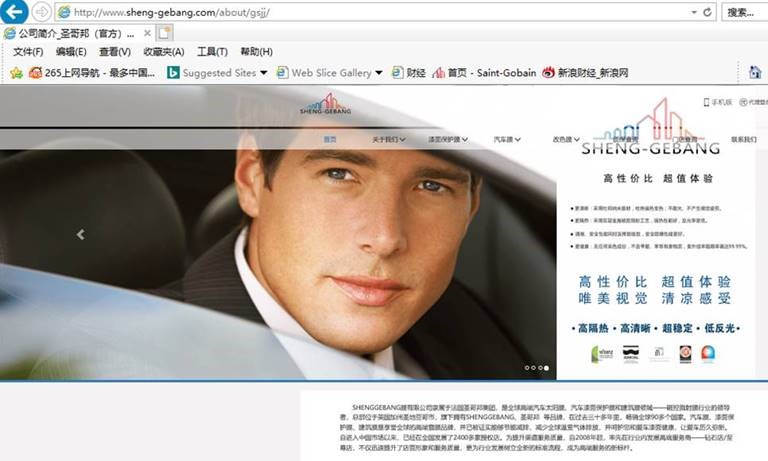Click the home icon at far right toolbar
This screenshot has height=461, width=768.
(x=755, y=73)
